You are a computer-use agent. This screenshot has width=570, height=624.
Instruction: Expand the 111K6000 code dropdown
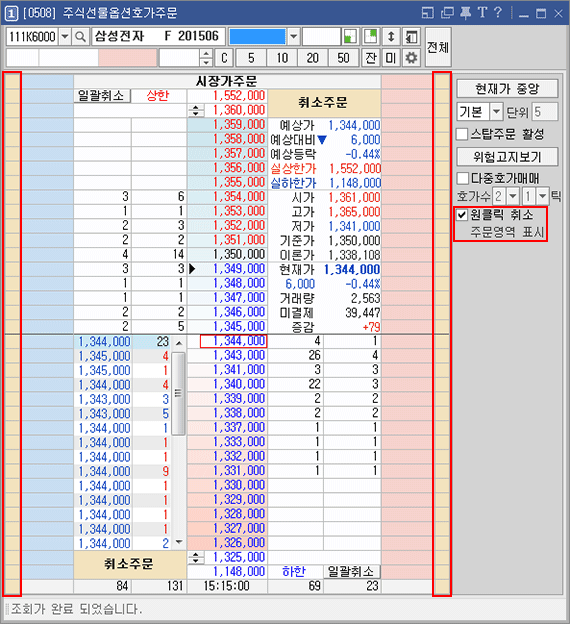[64, 37]
